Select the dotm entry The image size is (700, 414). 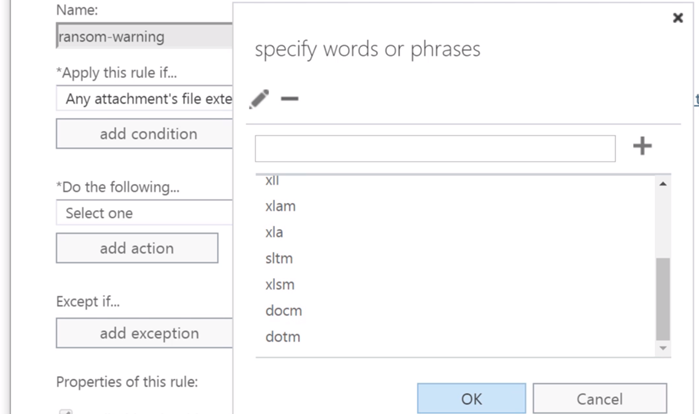tap(283, 336)
